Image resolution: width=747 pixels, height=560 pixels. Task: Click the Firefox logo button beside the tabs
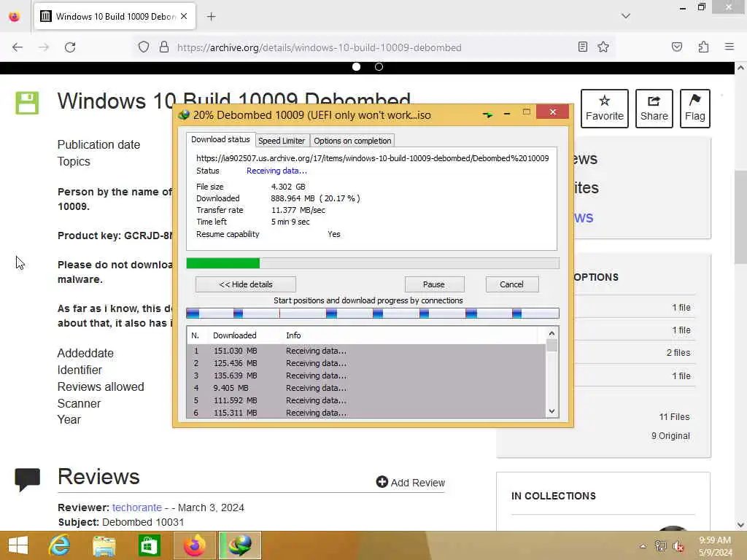coord(15,16)
